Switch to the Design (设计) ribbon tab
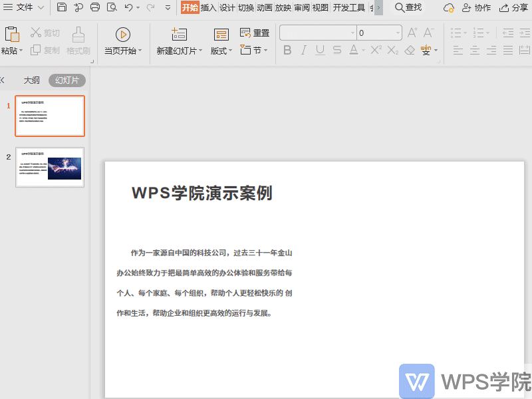Screen dimensions: 532x399 [227, 7]
